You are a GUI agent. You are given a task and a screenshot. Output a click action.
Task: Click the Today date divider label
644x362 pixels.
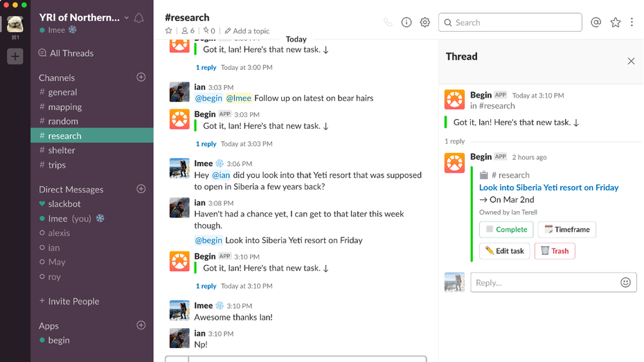(x=296, y=39)
